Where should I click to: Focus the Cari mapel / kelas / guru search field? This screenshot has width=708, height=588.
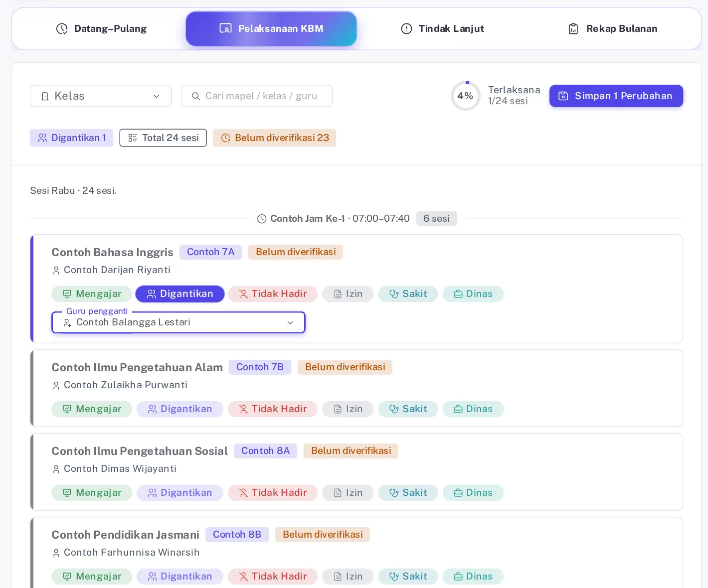click(257, 96)
